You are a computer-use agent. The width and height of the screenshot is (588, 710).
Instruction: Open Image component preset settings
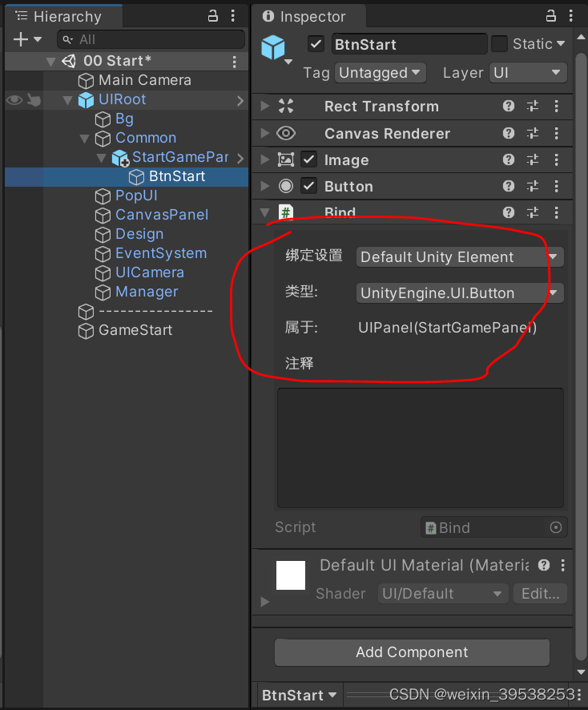click(x=533, y=159)
